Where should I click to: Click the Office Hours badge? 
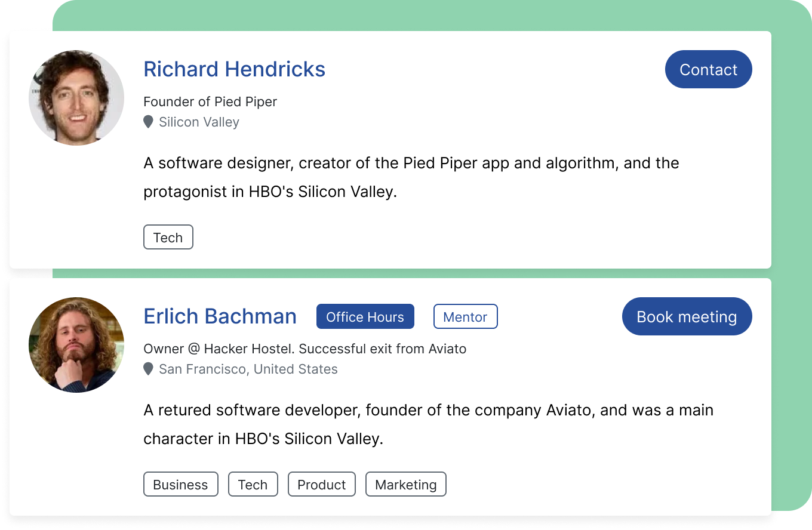(x=365, y=317)
